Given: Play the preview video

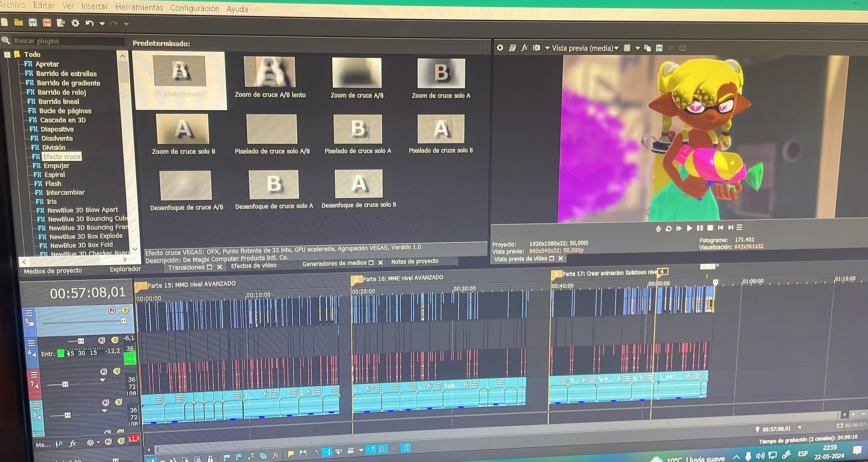Looking at the screenshot, I should [689, 228].
